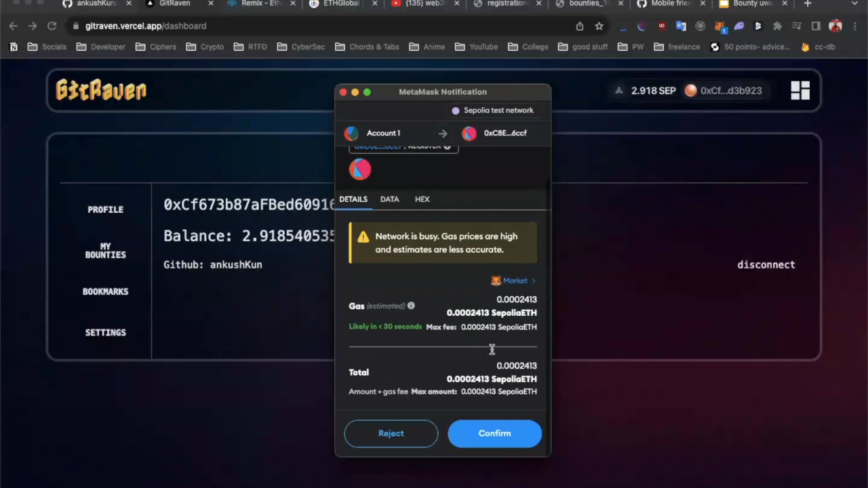This screenshot has height=488, width=868.
Task: Open the browser side panel icon
Action: [x=816, y=26]
